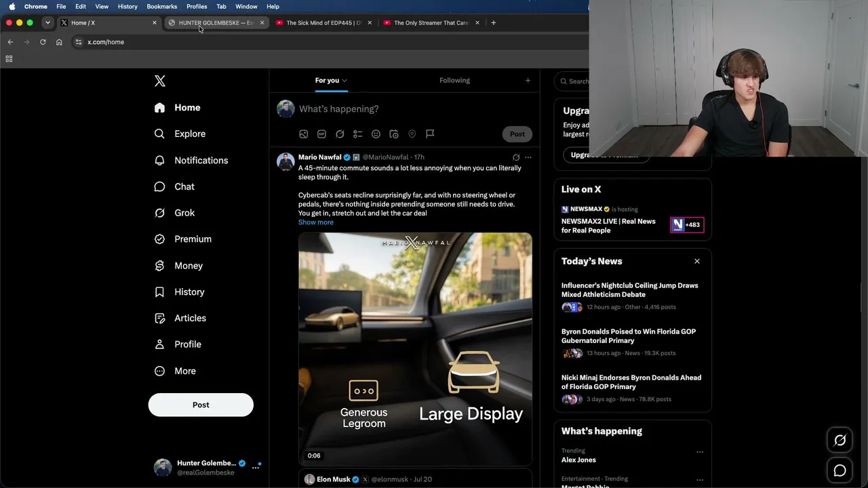Click the X logo above the sidebar
Screen dimensions: 868x488
point(160,81)
